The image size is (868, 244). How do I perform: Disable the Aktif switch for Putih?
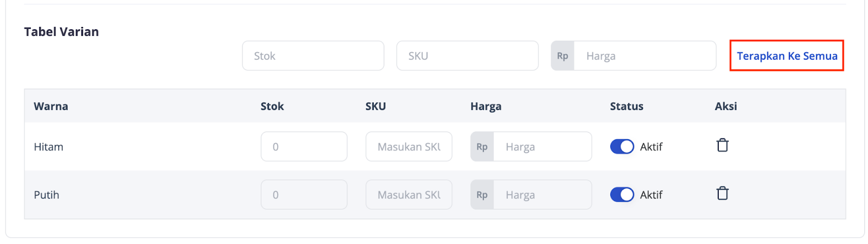pyautogui.click(x=622, y=195)
